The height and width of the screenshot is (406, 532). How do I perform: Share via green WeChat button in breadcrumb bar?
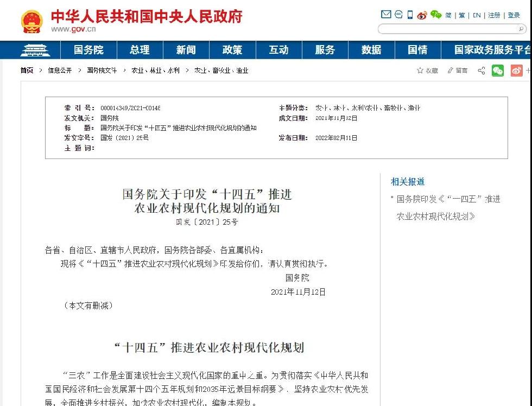coord(498,71)
